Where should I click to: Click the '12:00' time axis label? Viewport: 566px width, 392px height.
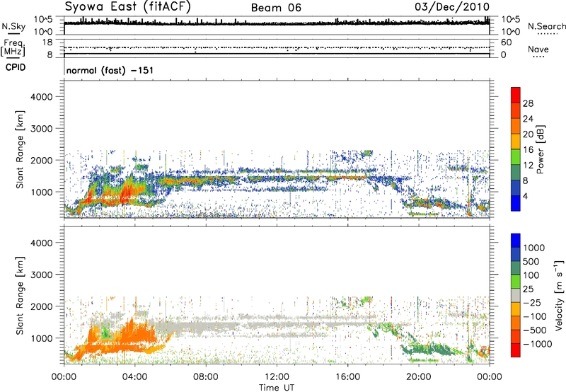[x=277, y=377]
